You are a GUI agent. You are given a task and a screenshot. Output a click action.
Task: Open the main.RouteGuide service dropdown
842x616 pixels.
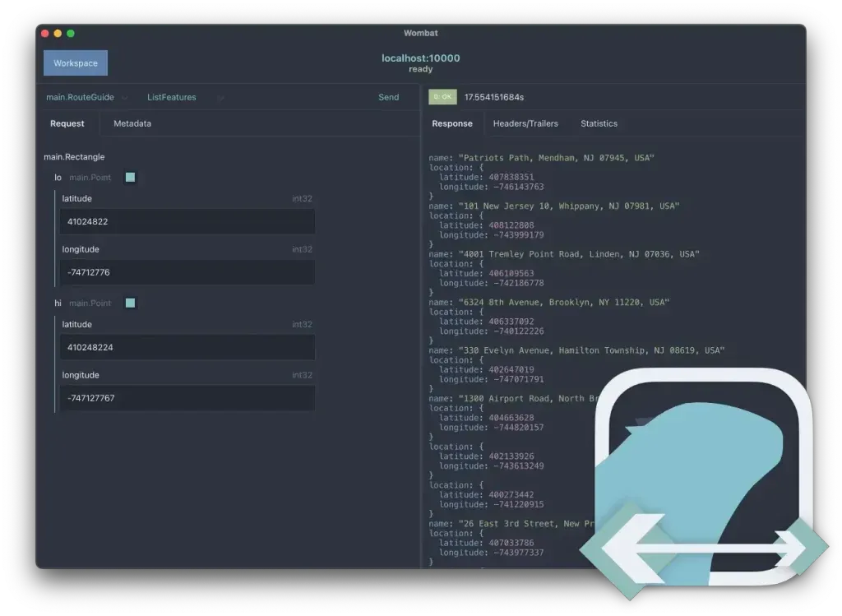[81, 97]
